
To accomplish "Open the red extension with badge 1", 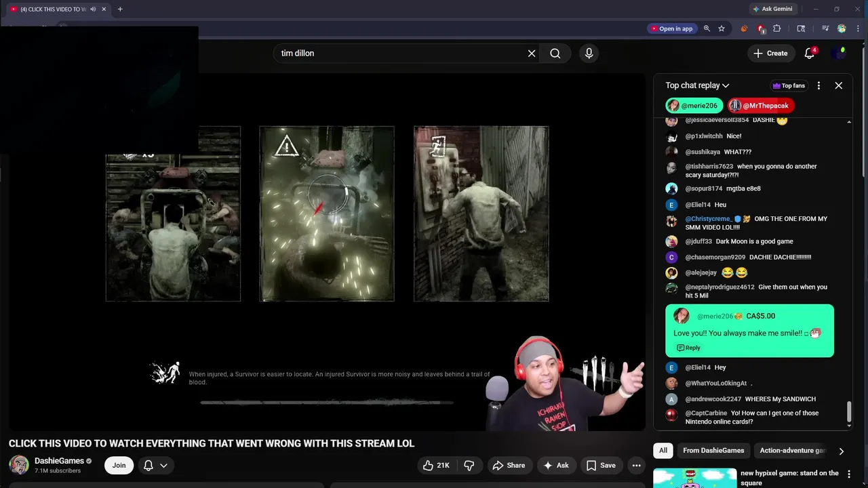I will tap(761, 28).
